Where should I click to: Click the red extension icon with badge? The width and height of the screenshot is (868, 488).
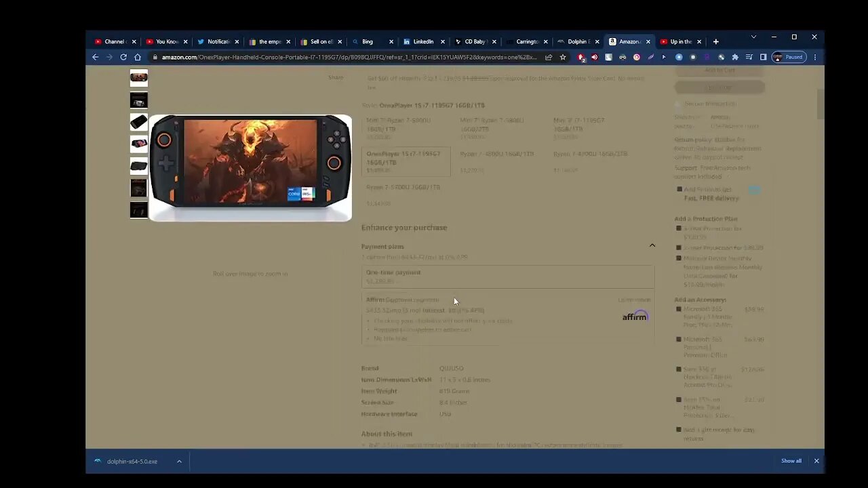(x=581, y=57)
